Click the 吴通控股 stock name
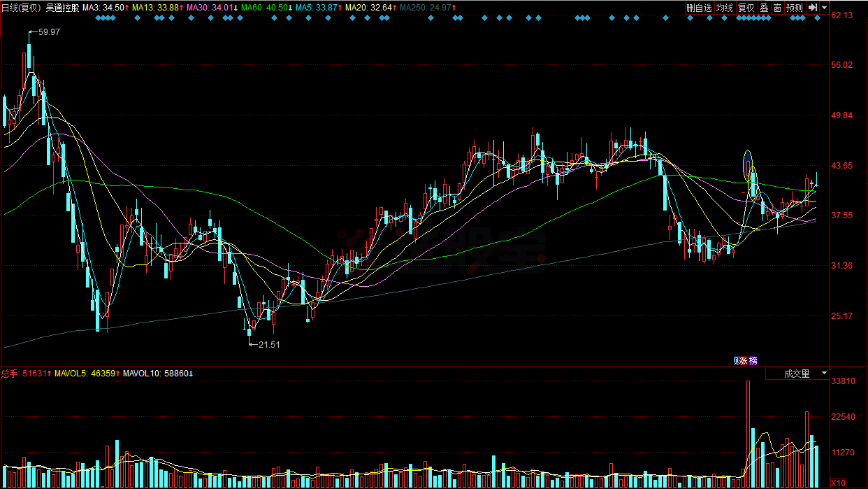Viewport: 868px width, 489px height. [63, 8]
